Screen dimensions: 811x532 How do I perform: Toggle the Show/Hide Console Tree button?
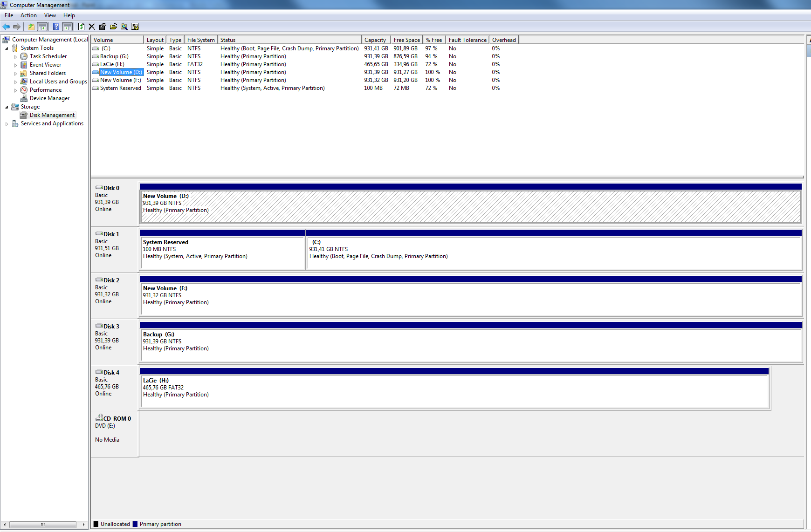(42, 27)
